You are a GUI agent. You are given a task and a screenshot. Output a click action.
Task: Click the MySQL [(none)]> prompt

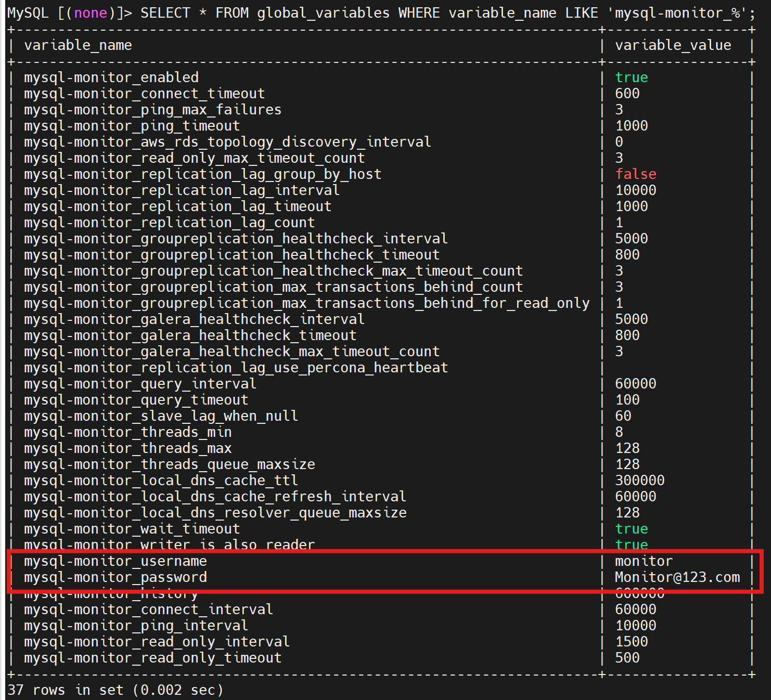70,14
